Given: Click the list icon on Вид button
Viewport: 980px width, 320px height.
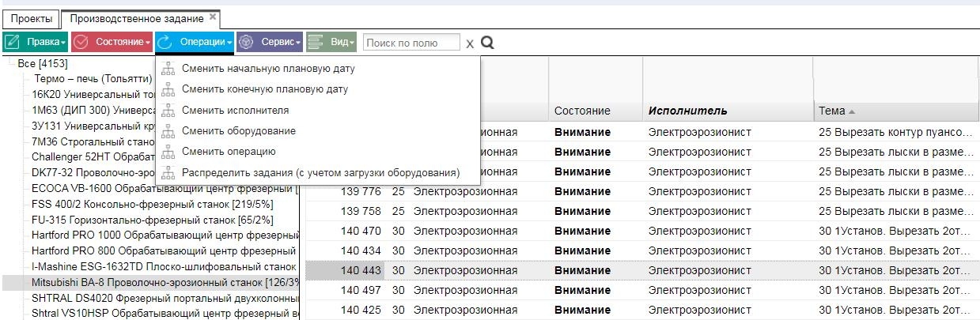Looking at the screenshot, I should (x=316, y=42).
